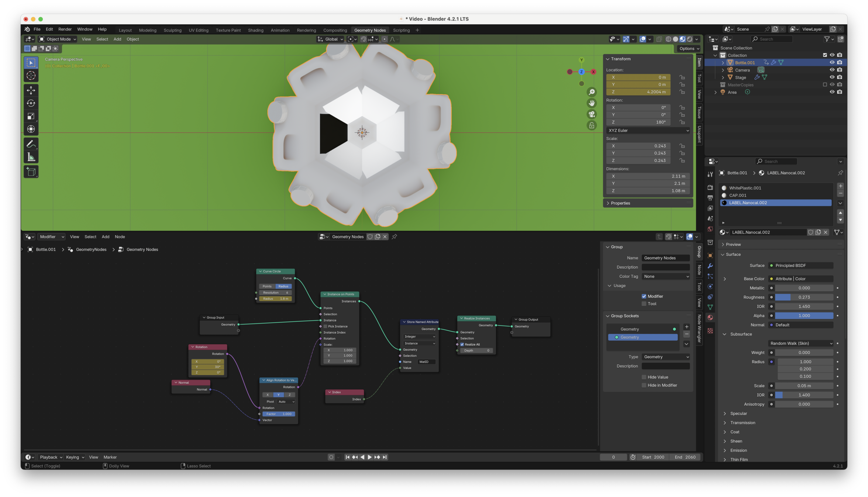Switch to the Shading workspace tab
This screenshot has height=497, width=868.
click(x=255, y=30)
